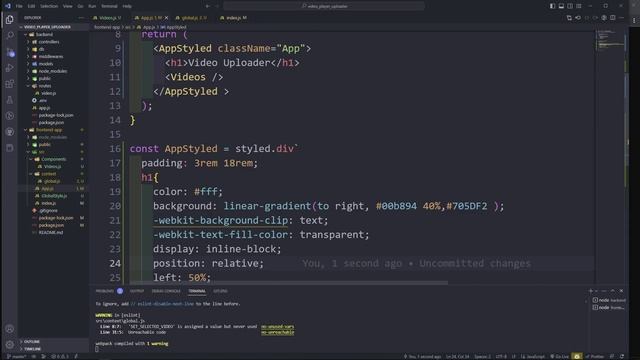
Task: Open Source Control view with badge
Action: [x=10, y=52]
